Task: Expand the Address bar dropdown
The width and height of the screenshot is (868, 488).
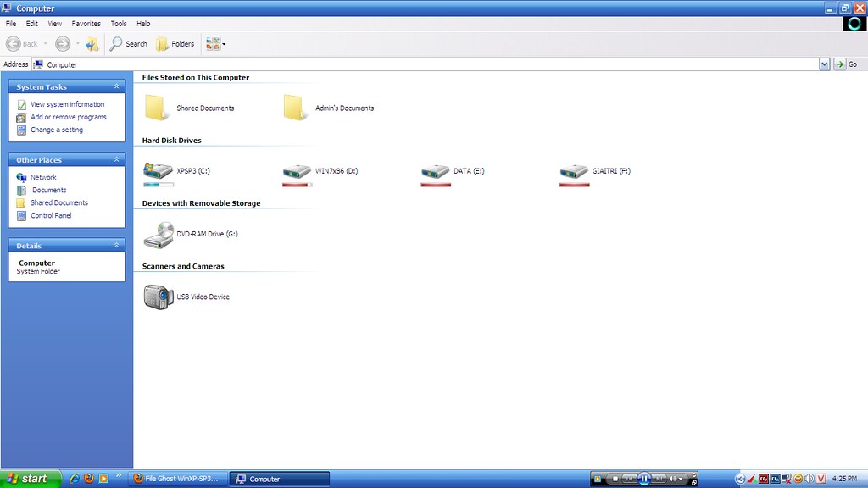Action: [x=824, y=64]
